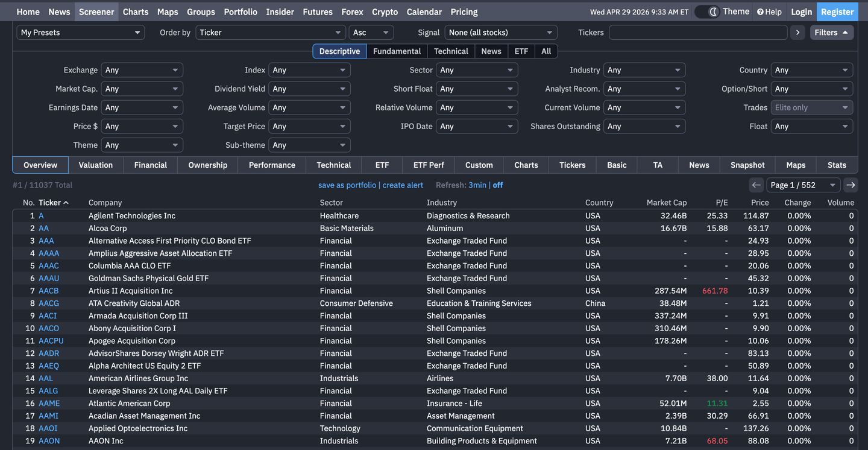
Task: Open the Performance view tab
Action: pyautogui.click(x=272, y=165)
